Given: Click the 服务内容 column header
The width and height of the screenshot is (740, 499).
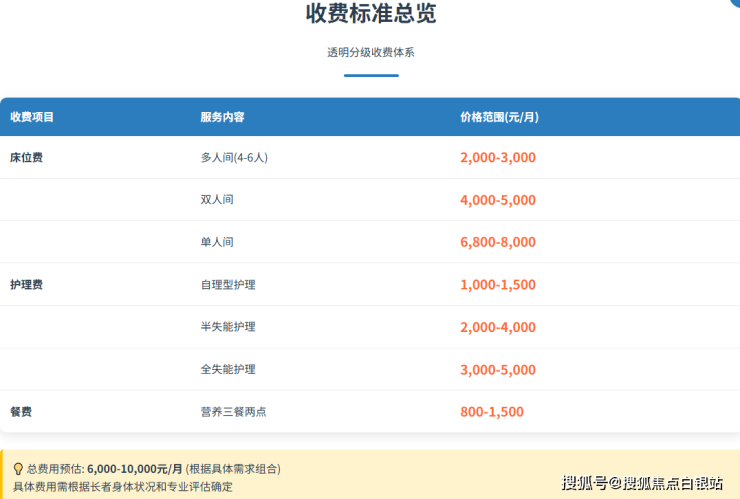Looking at the screenshot, I should 222,117.
